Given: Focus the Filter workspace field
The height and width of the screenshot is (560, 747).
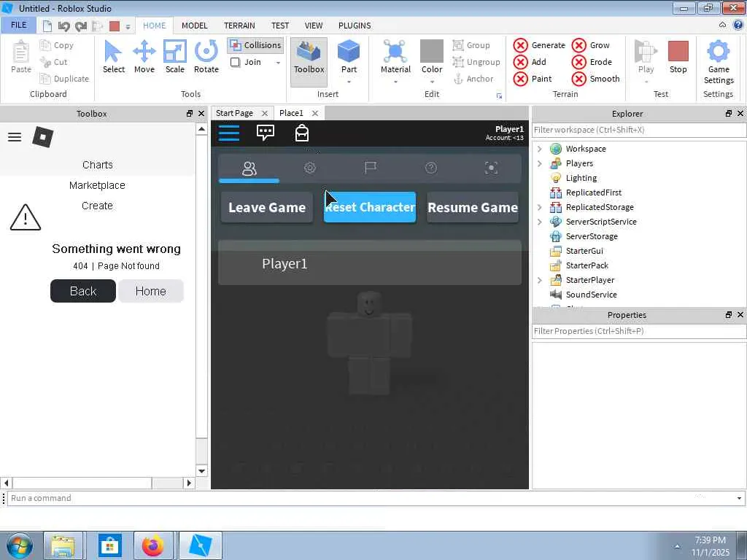Looking at the screenshot, I should [638, 130].
